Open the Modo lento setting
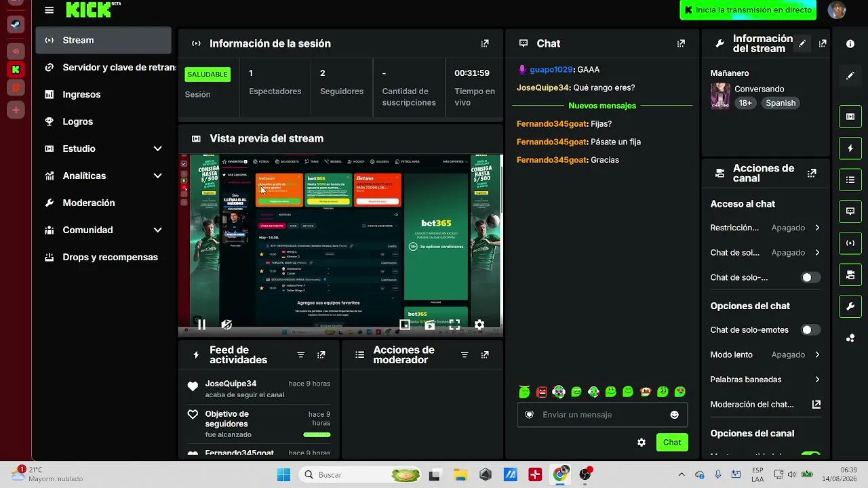Viewport: 868px width, 488px height. coord(765,354)
